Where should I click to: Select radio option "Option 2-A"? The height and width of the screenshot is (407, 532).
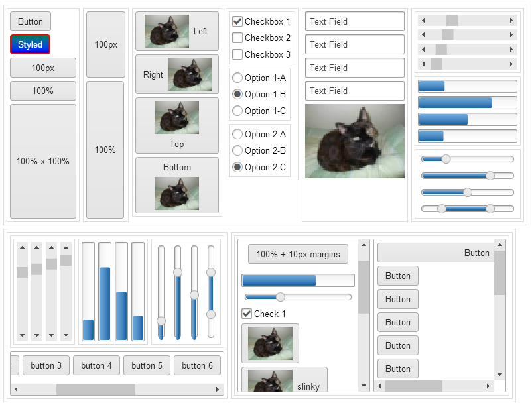coord(237,133)
